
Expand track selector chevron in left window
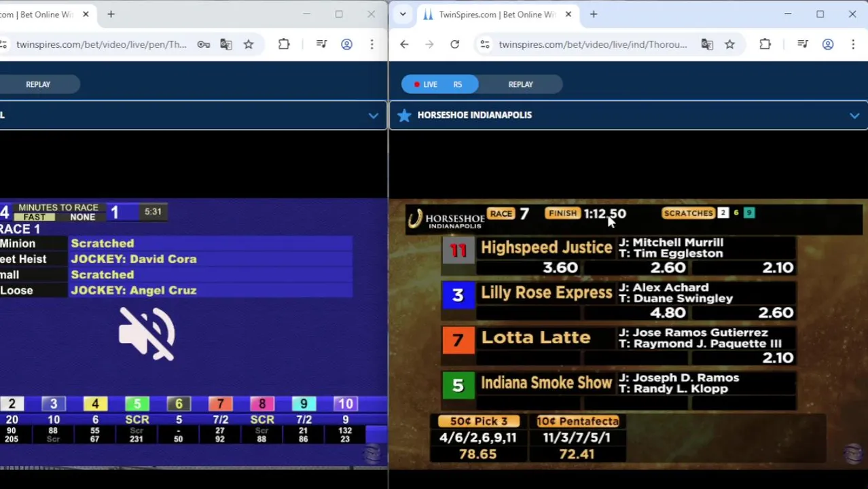tap(373, 115)
